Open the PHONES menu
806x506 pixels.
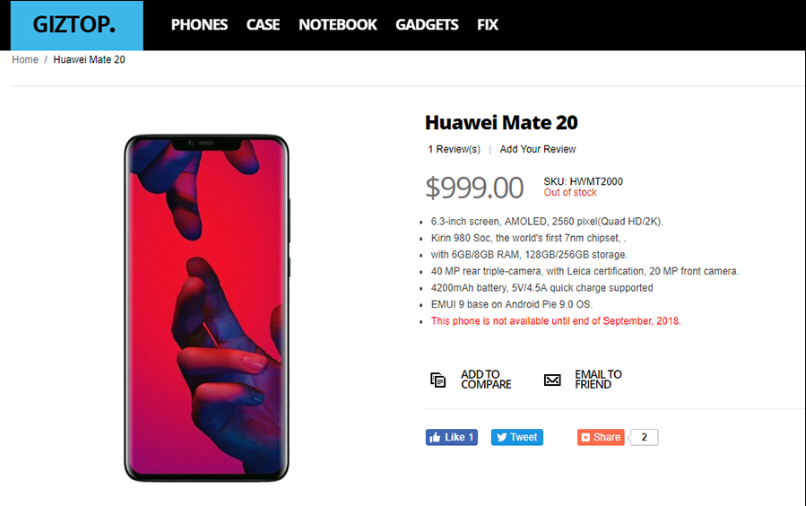coord(199,25)
